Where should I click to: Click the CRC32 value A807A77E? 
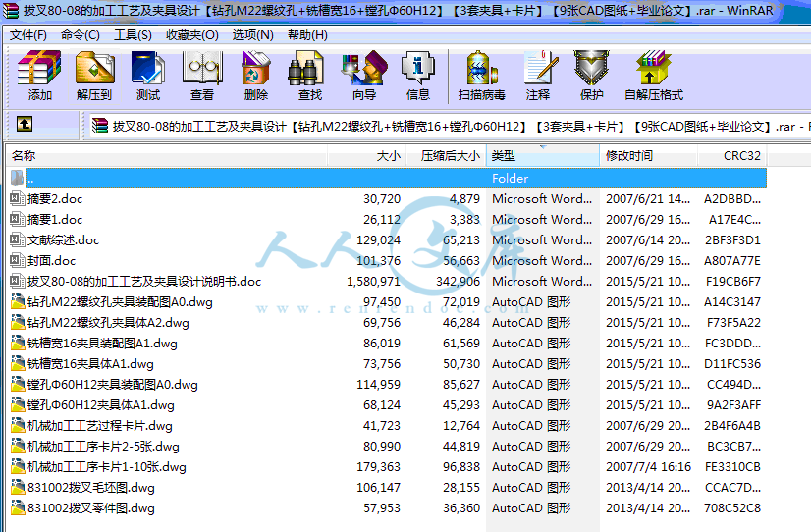click(x=732, y=260)
